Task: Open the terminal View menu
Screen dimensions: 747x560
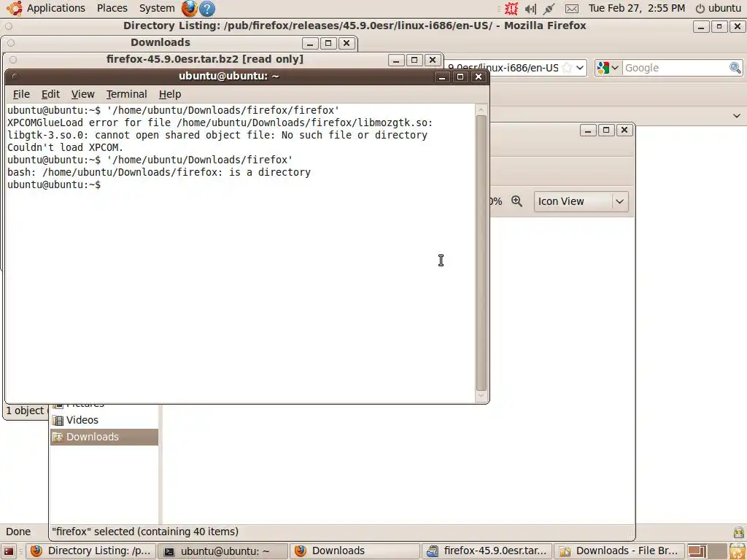Action: click(x=83, y=94)
